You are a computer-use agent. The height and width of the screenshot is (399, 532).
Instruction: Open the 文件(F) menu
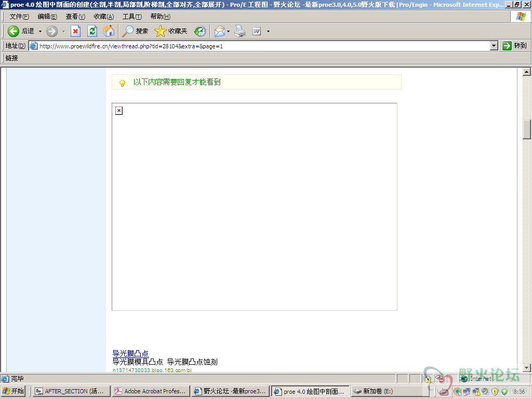click(19, 17)
